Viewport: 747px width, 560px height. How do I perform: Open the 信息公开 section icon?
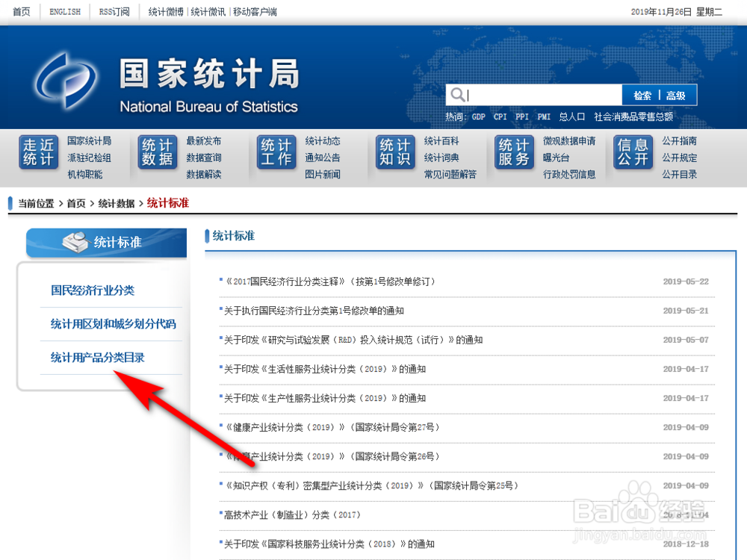632,153
